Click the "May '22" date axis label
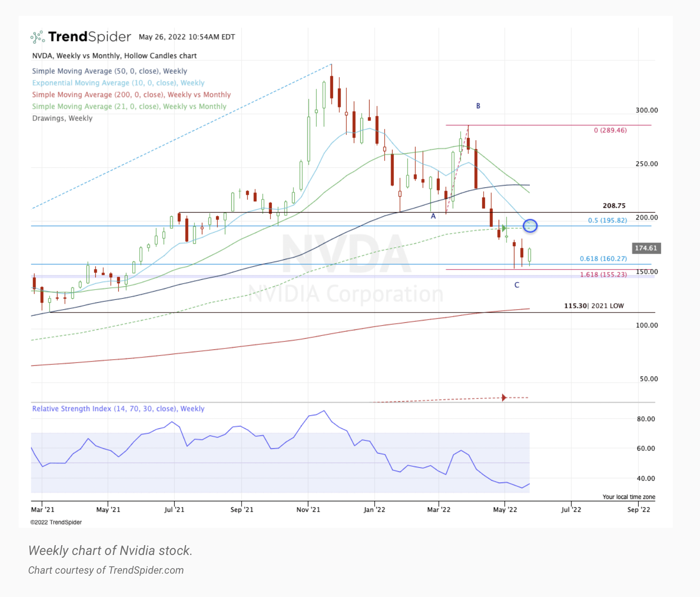The width and height of the screenshot is (700, 597). 505,510
